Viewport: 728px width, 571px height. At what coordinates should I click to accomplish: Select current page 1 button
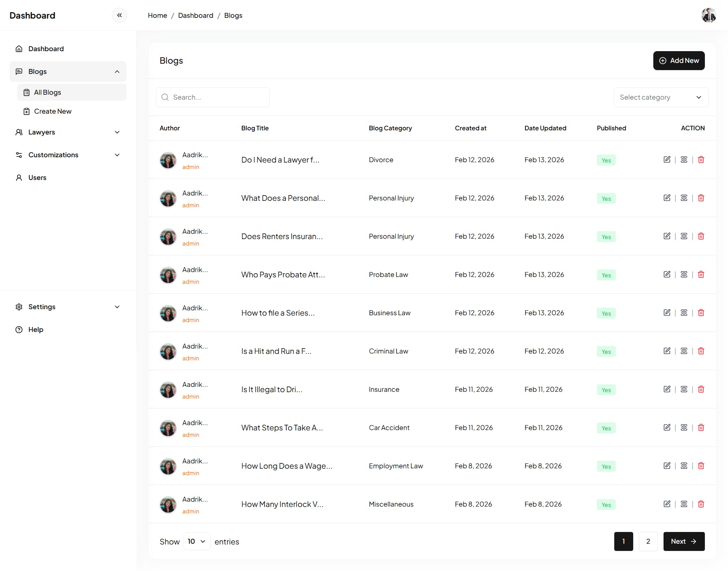(x=624, y=541)
